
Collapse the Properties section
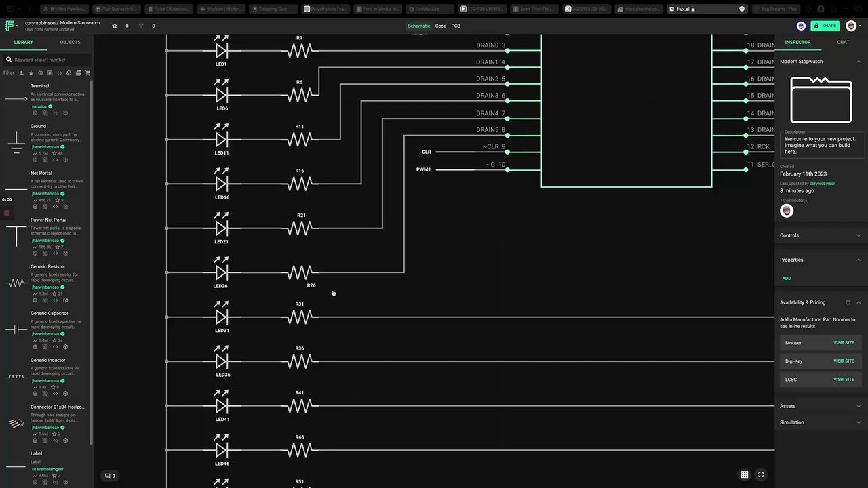coord(821,260)
